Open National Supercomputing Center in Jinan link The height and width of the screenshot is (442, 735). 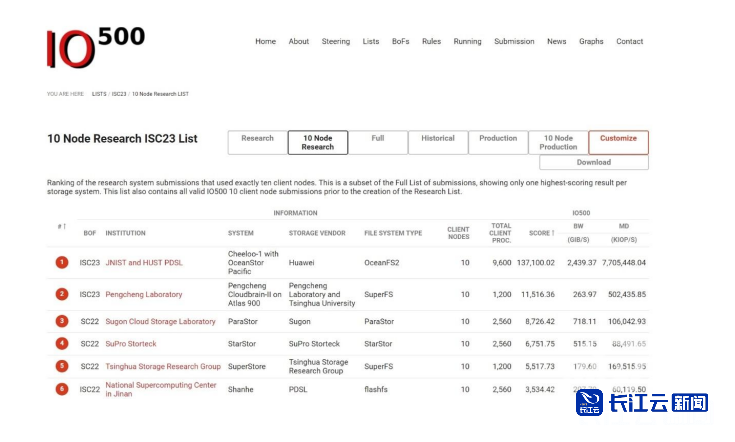coord(161,389)
